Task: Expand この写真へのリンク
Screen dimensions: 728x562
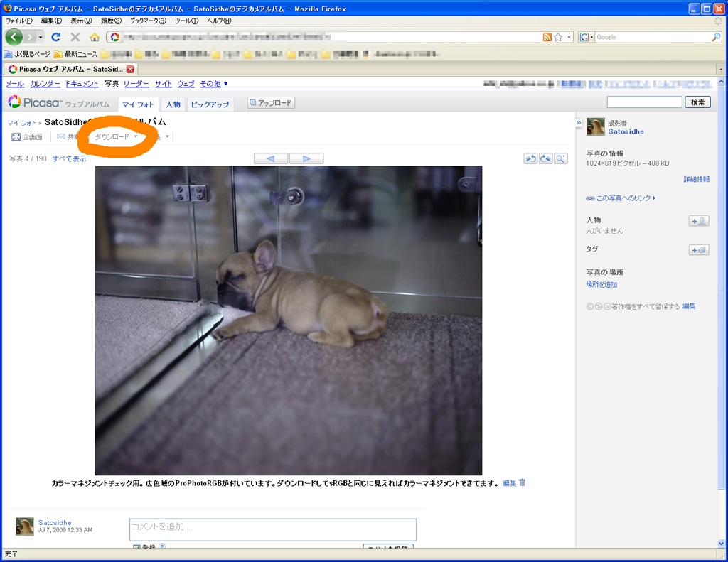Action: coord(621,198)
